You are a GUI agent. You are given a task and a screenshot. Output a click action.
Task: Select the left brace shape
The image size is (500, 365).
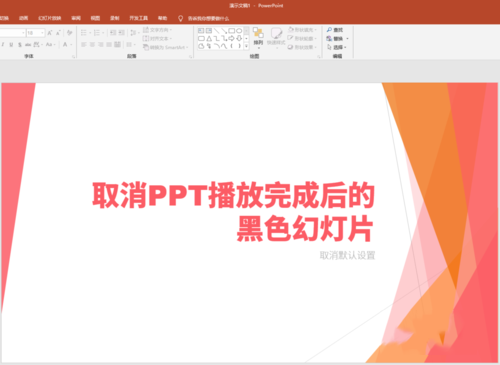232,46
